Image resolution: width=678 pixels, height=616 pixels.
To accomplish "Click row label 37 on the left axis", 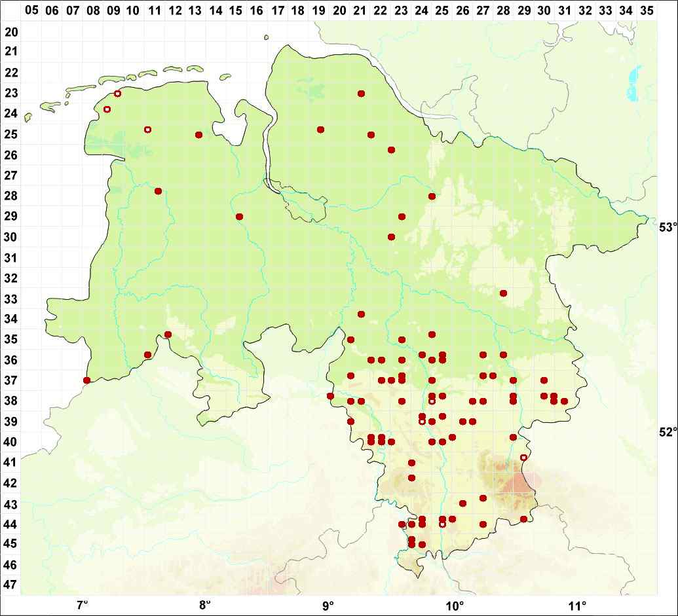I will click(x=11, y=380).
